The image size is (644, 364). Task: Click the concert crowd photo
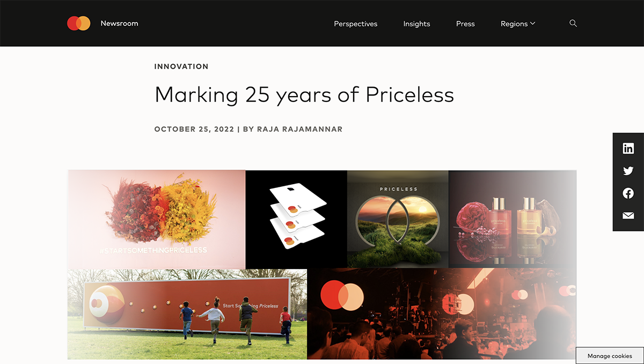[x=441, y=314]
